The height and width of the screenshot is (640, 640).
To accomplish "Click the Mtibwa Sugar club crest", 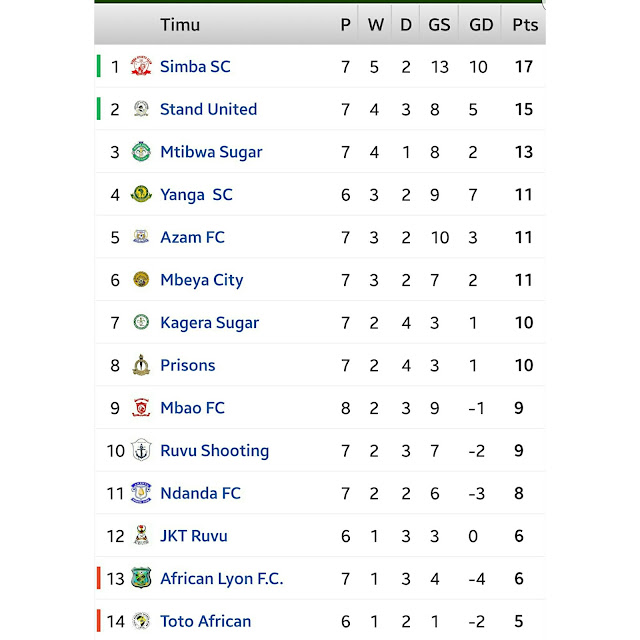I will click(x=141, y=152).
